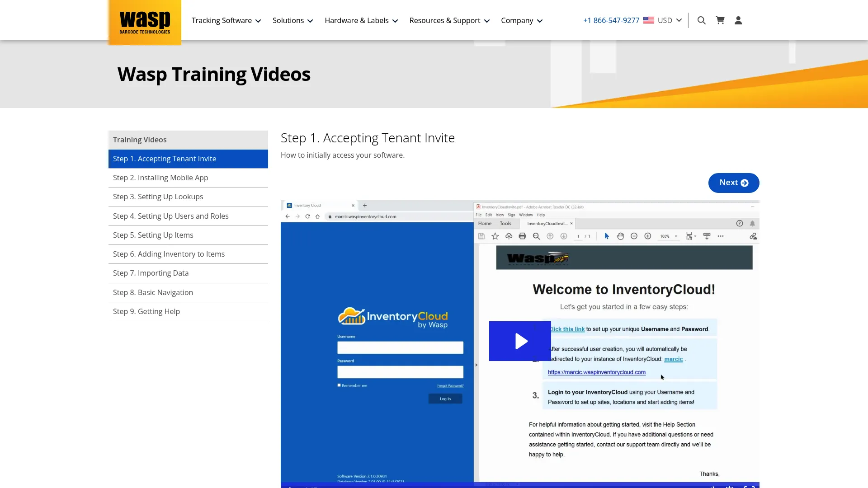Click the https://marcic.waspinventorycloud.com link in PDF
The height and width of the screenshot is (488, 868).
597,372
